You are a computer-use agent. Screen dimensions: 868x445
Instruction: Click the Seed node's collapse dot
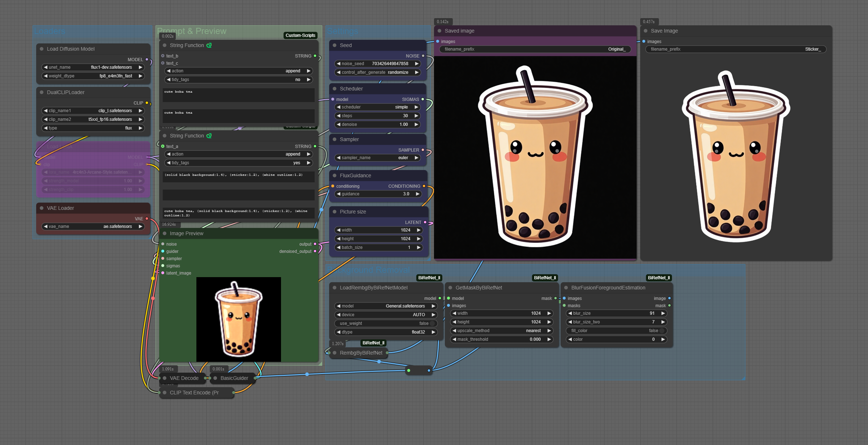tap(335, 45)
